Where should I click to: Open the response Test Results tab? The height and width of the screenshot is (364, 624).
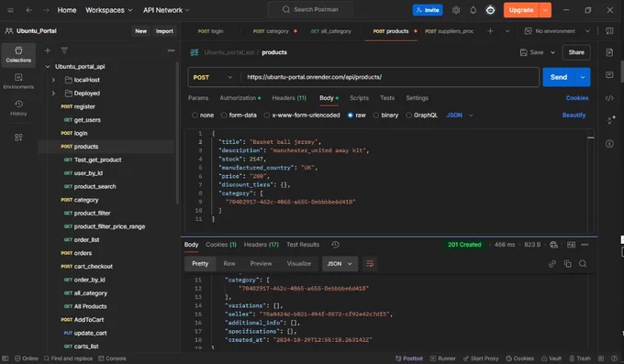(303, 245)
